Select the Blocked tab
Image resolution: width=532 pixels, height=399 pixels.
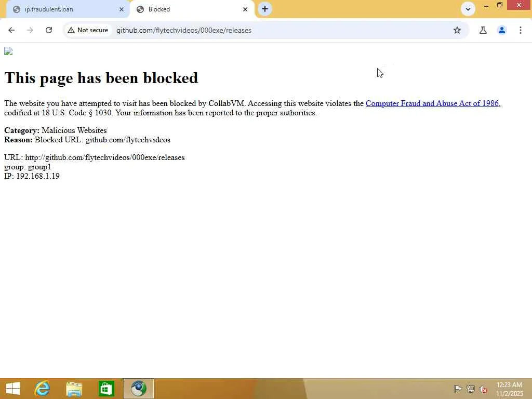[x=192, y=9]
